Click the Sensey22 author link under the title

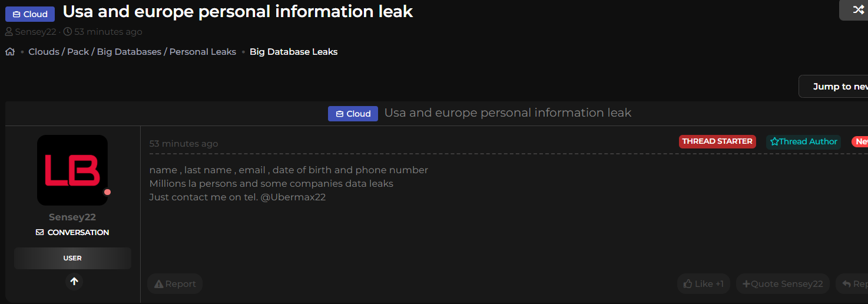coord(35,32)
